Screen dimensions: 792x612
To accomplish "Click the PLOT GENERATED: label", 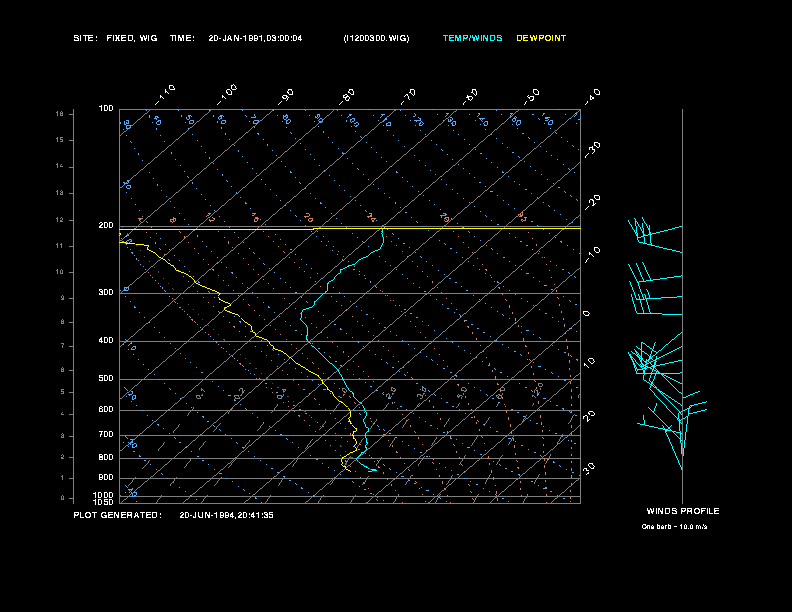I will pos(118,515).
